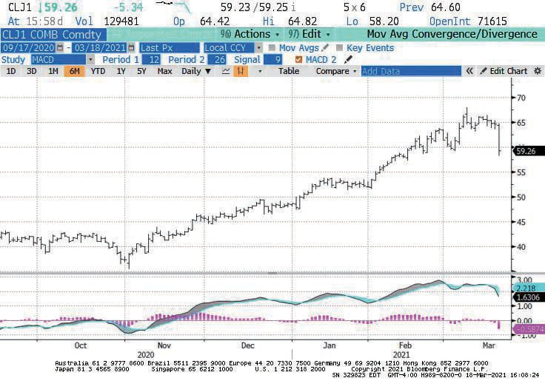
Task: Click the start date field 09/17/2020
Action: pos(28,47)
